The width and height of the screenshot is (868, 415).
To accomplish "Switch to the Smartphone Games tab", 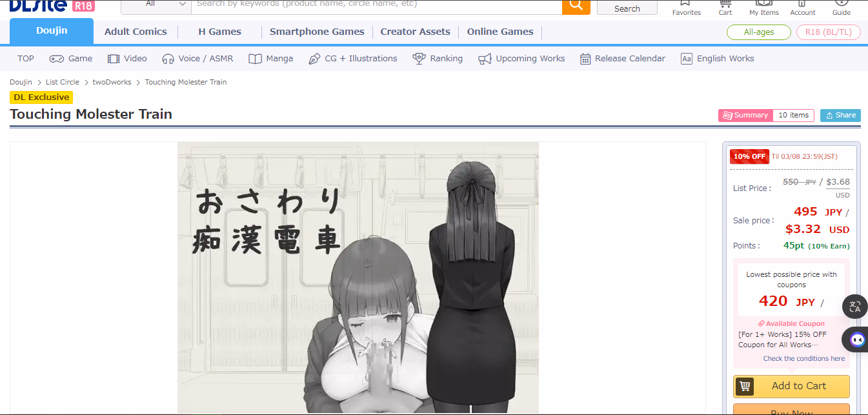I will (x=317, y=32).
